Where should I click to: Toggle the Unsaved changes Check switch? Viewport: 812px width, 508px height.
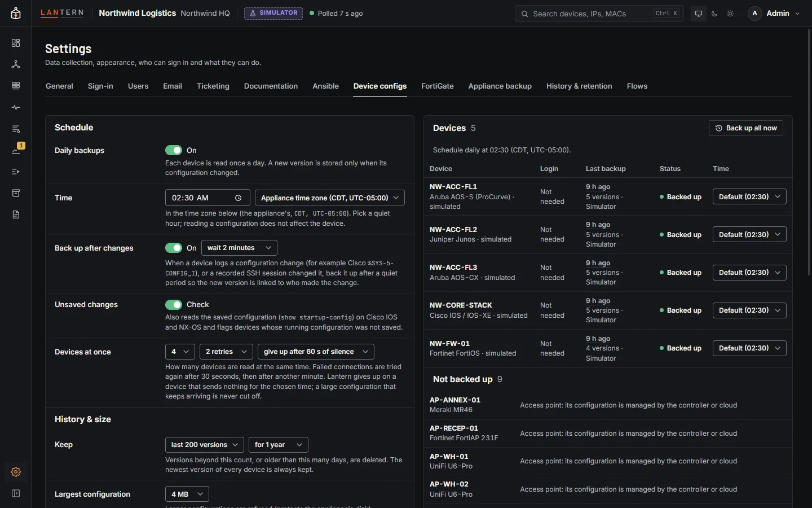(174, 305)
